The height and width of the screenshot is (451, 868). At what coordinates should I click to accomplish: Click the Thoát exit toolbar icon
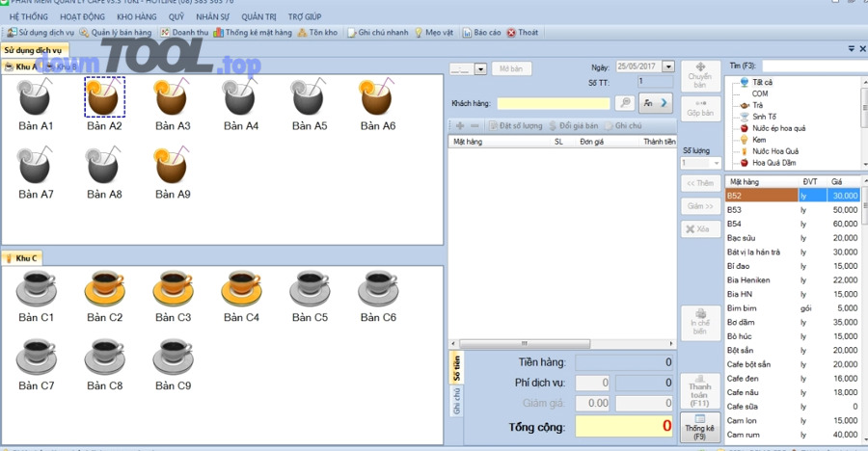tap(522, 33)
